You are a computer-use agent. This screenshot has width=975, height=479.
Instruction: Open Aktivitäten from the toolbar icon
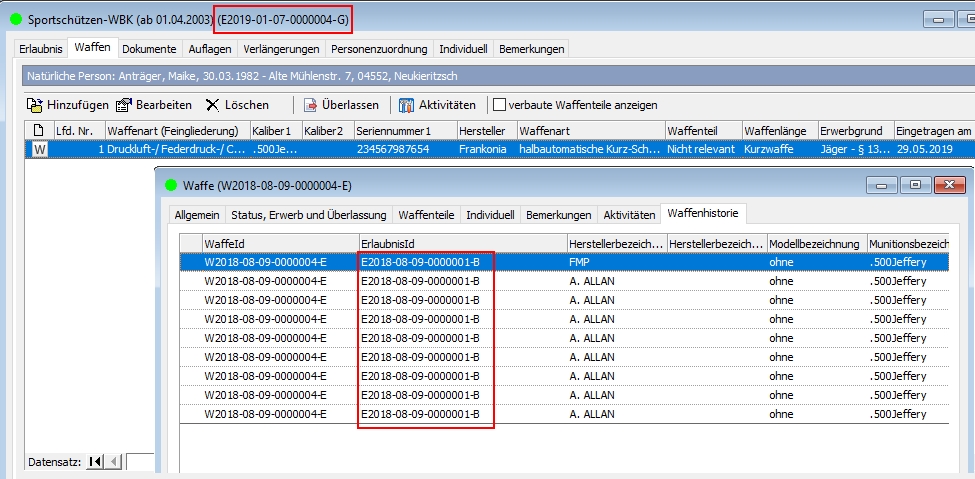406,105
